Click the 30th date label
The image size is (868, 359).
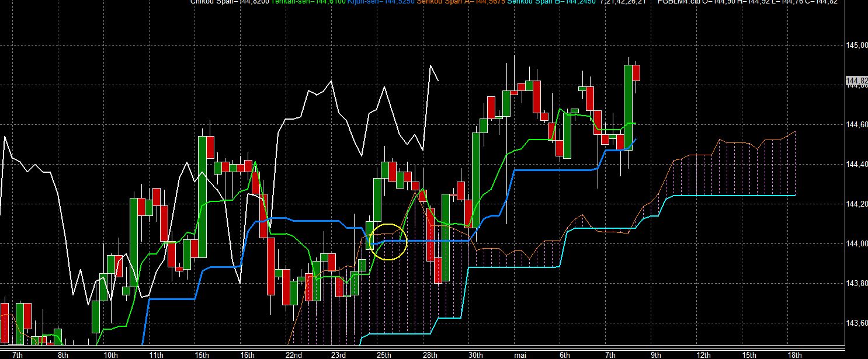(475, 355)
